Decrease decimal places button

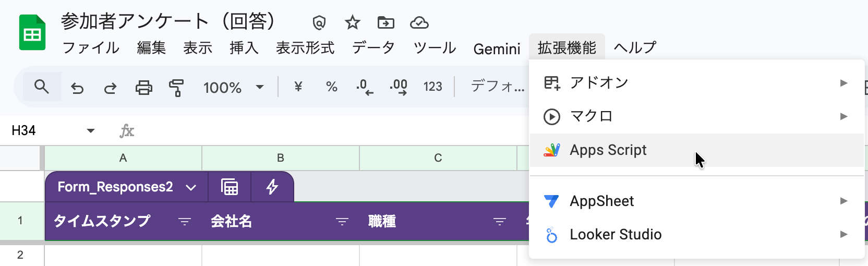365,87
